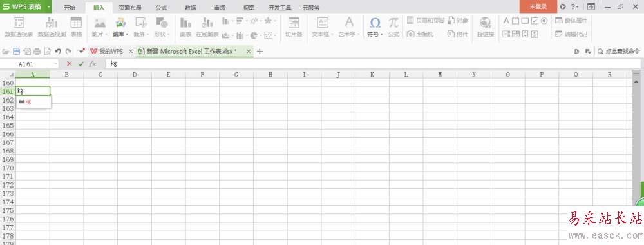Insert a 超链接 hyperlink
The height and width of the screenshot is (245, 644).
[x=486, y=27]
